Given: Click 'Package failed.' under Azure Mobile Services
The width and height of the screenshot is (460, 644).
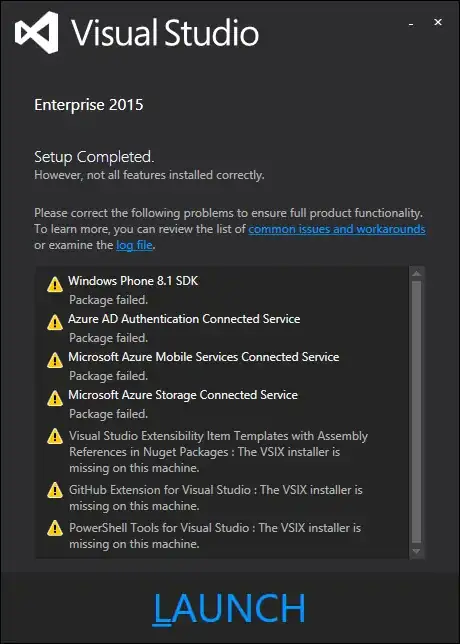Looking at the screenshot, I should (108, 376).
